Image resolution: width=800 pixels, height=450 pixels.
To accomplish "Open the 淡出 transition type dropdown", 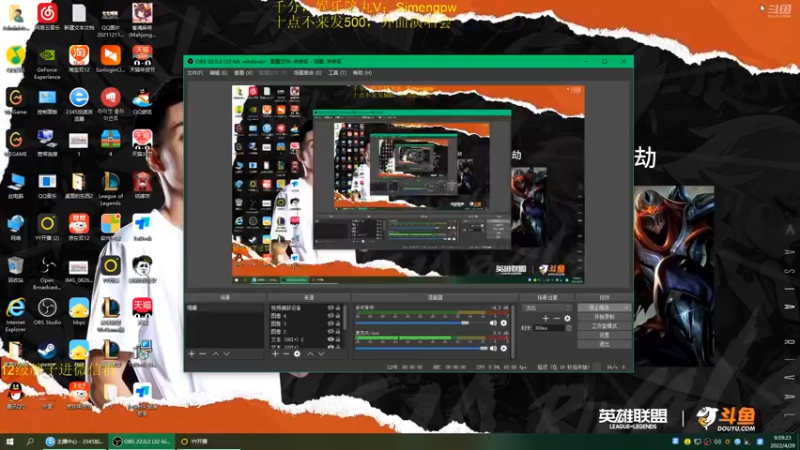I will click(546, 308).
